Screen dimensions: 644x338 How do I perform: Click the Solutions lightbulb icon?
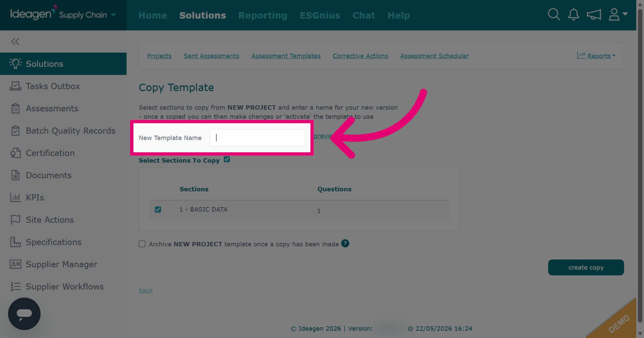click(15, 63)
